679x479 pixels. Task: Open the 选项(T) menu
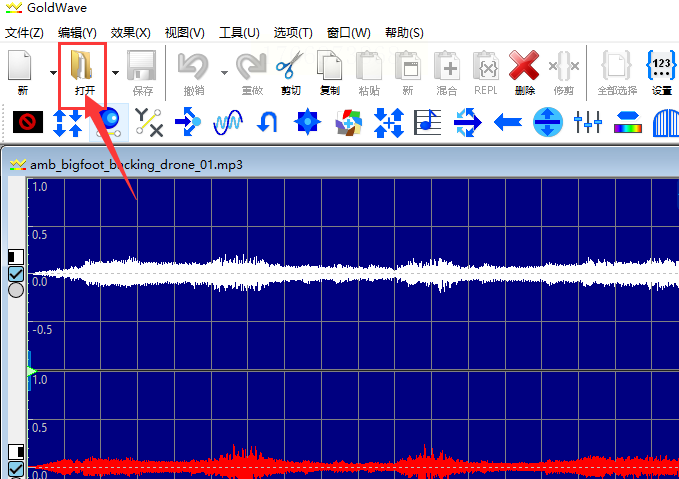[x=293, y=33]
